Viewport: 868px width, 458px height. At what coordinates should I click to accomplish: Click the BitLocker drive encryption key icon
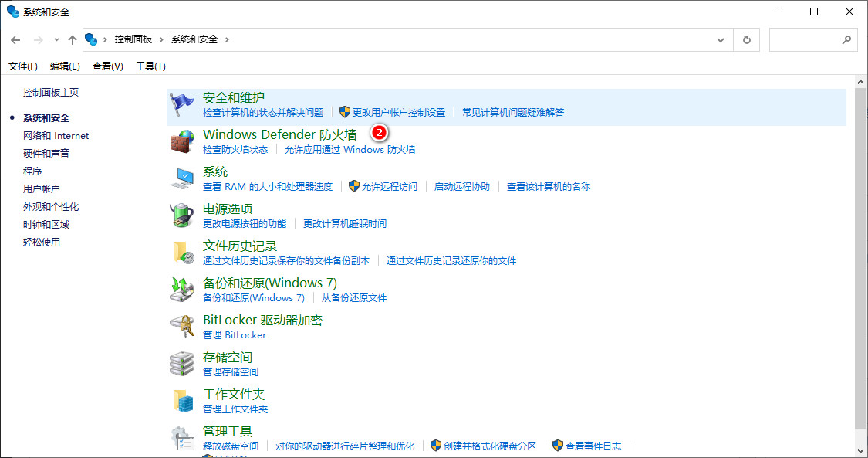click(182, 326)
